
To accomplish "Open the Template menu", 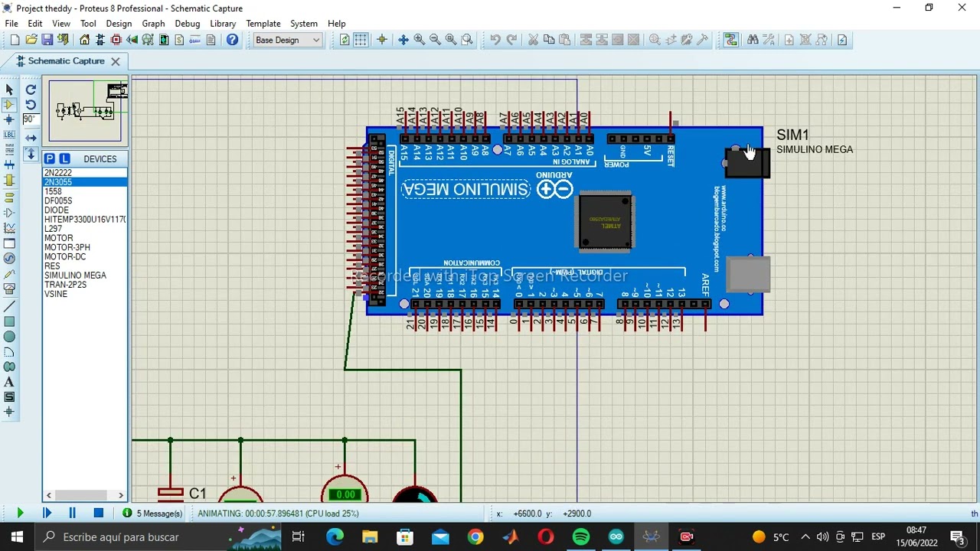I will [263, 24].
